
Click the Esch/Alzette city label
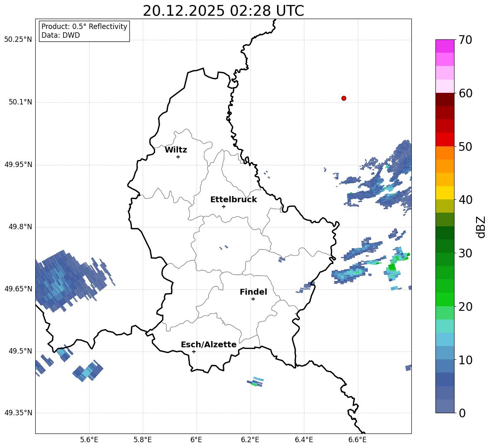(209, 344)
